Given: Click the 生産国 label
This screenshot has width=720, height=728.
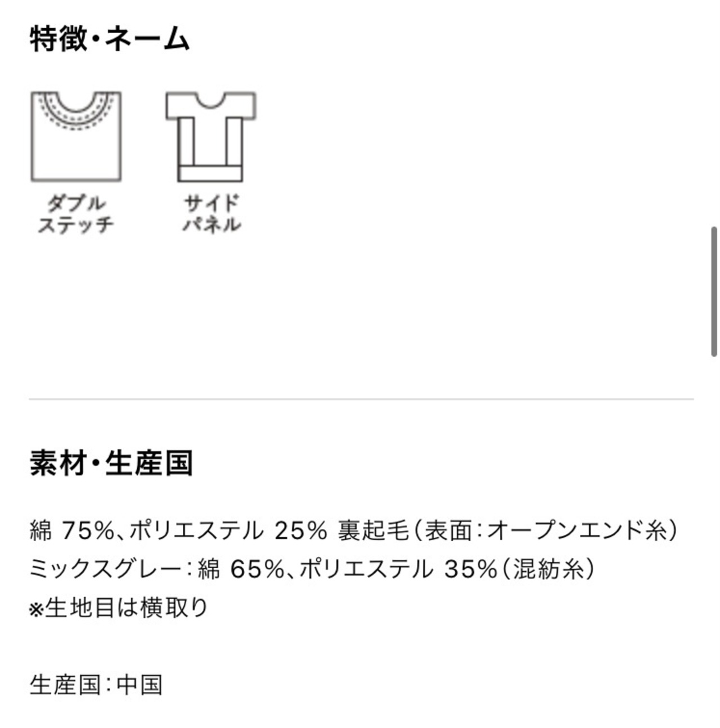Looking at the screenshot, I should (x=65, y=685).
